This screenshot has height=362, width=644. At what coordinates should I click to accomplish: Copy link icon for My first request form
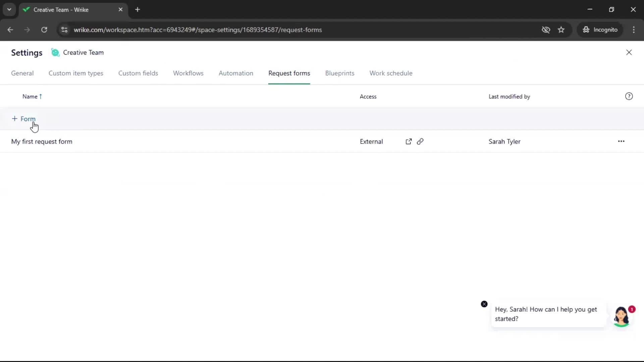point(420,141)
